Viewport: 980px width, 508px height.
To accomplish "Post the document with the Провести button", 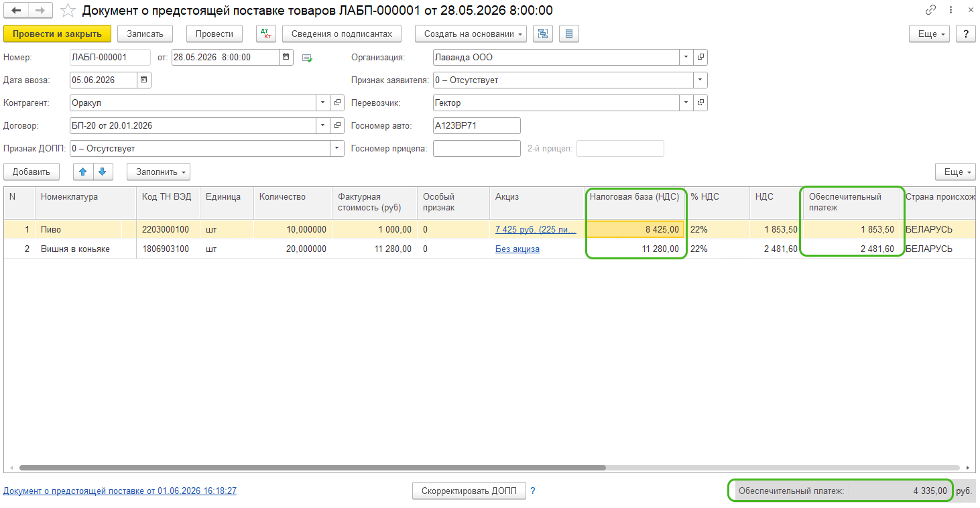I will pyautogui.click(x=215, y=34).
